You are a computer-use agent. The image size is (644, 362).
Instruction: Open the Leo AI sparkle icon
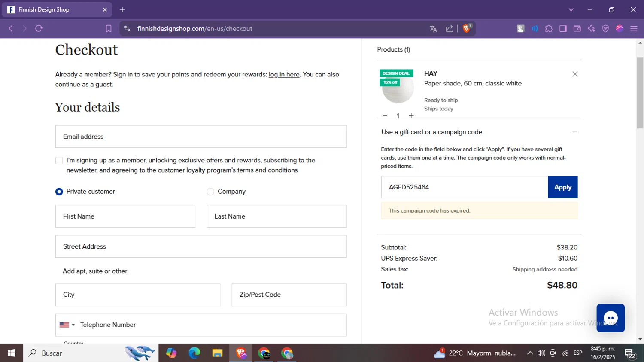pos(591,29)
